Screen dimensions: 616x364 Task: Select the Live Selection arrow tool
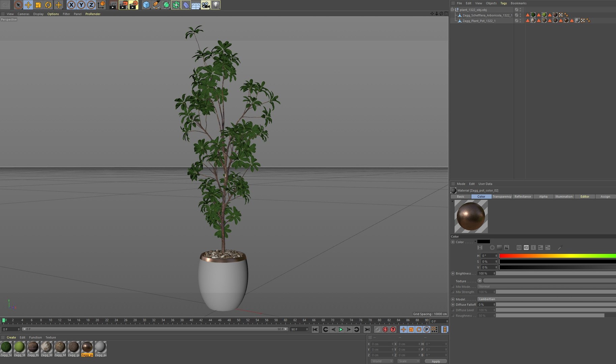click(18, 5)
